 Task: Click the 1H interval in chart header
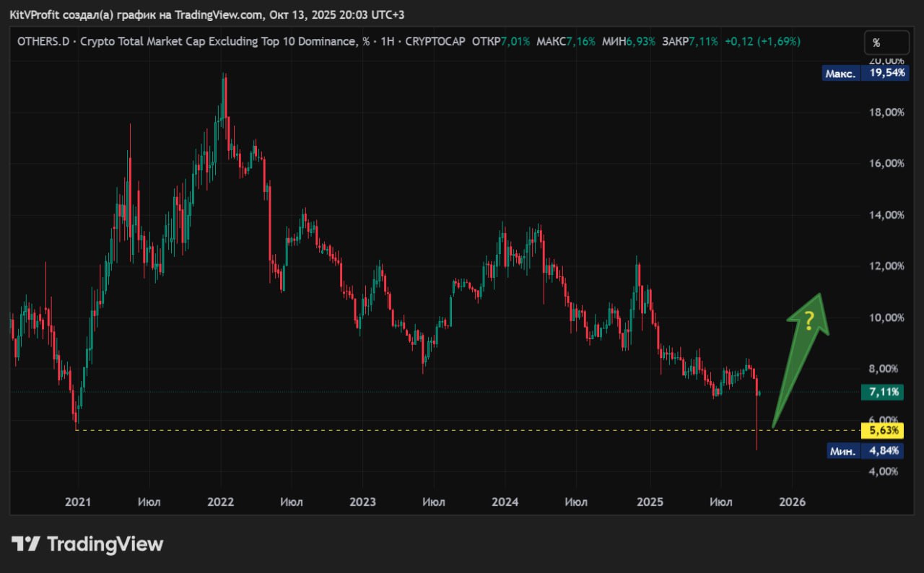[x=386, y=42]
